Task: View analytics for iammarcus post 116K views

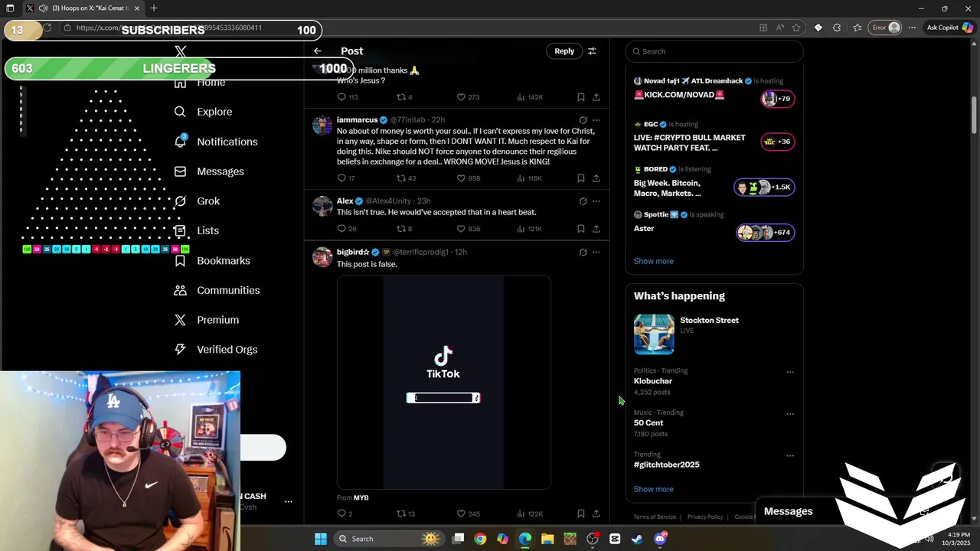Action: pyautogui.click(x=529, y=178)
